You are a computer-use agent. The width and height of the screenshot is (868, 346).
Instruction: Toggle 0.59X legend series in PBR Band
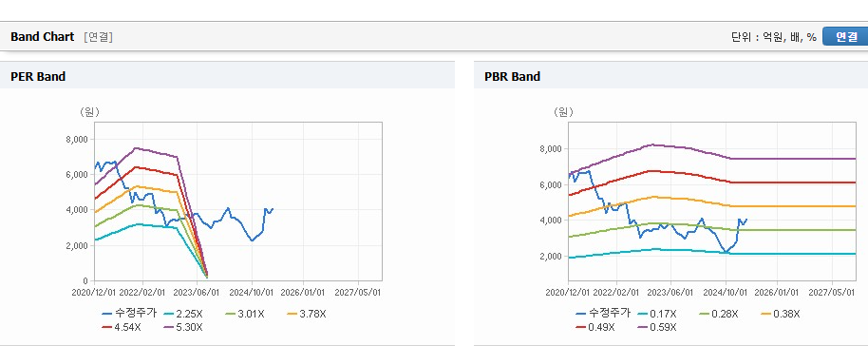pos(657,327)
